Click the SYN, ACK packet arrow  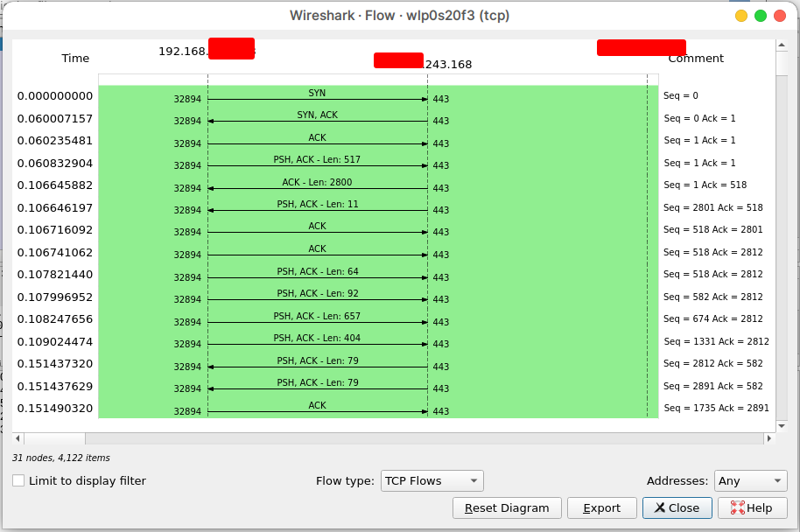pos(317,120)
